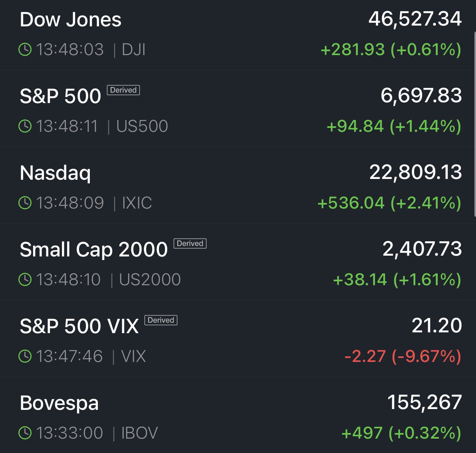Click the US2000 ticker symbol

(150, 280)
